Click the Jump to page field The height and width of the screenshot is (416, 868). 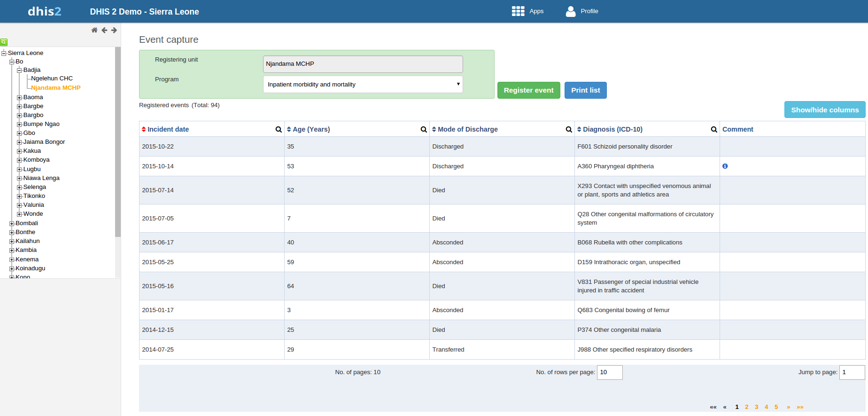pos(852,372)
